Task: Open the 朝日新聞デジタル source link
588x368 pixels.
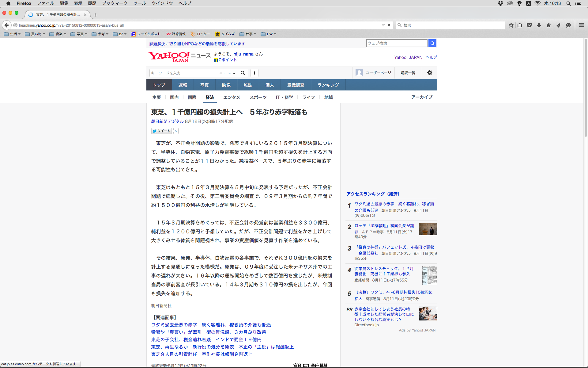Action: [167, 121]
